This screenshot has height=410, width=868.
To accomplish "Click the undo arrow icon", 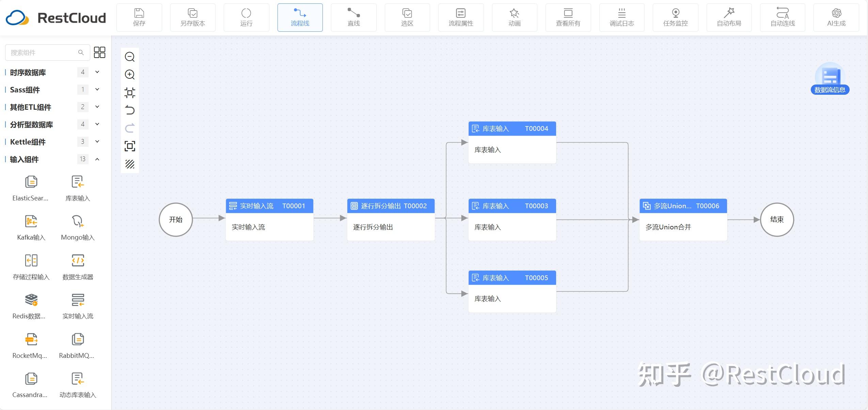I will click(130, 110).
